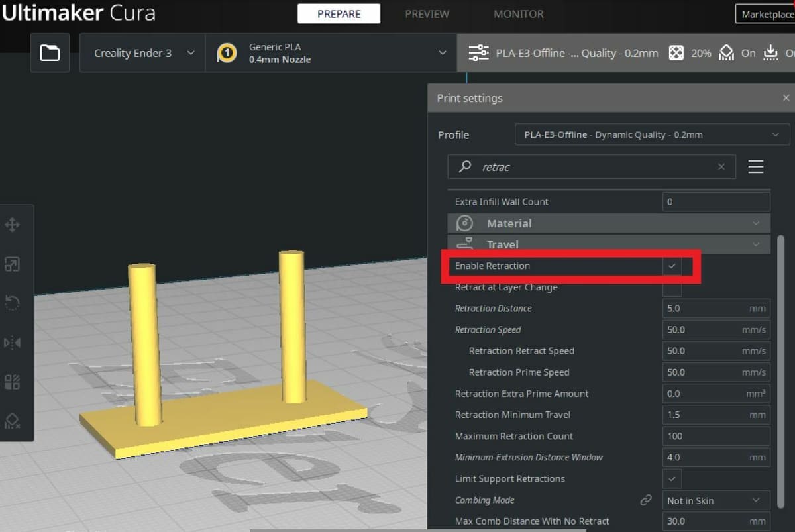Open Combing Mode Not in Skin dropdown
Screen dimensions: 795x532
point(716,500)
